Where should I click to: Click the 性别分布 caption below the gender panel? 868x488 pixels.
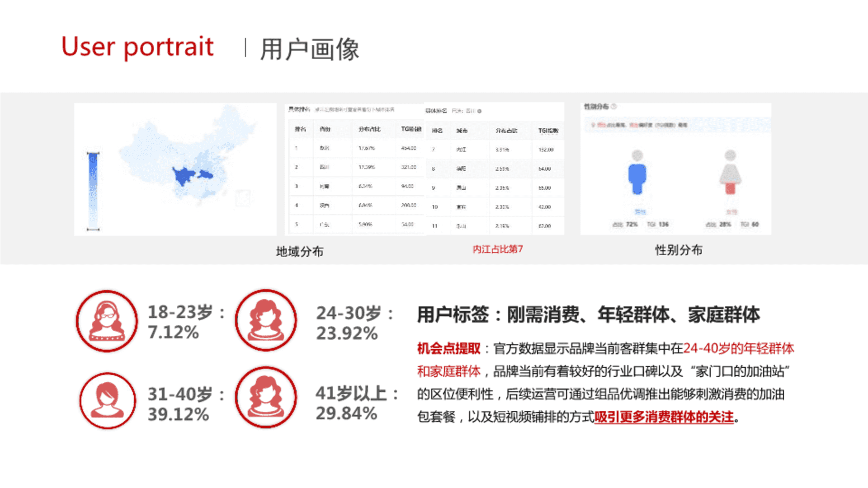click(679, 250)
